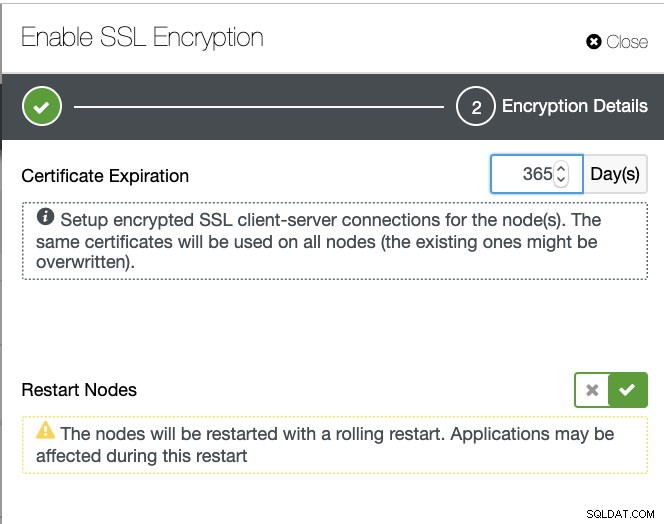Decrease certificate expiration with down arrow

click(561, 179)
